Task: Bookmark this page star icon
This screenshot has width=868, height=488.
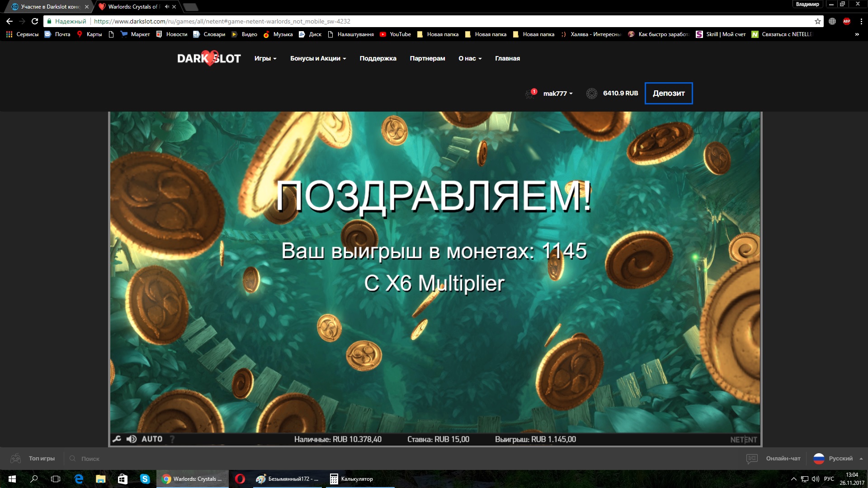Action: pyautogui.click(x=818, y=21)
